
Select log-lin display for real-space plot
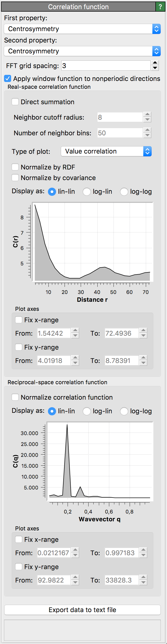(x=87, y=192)
